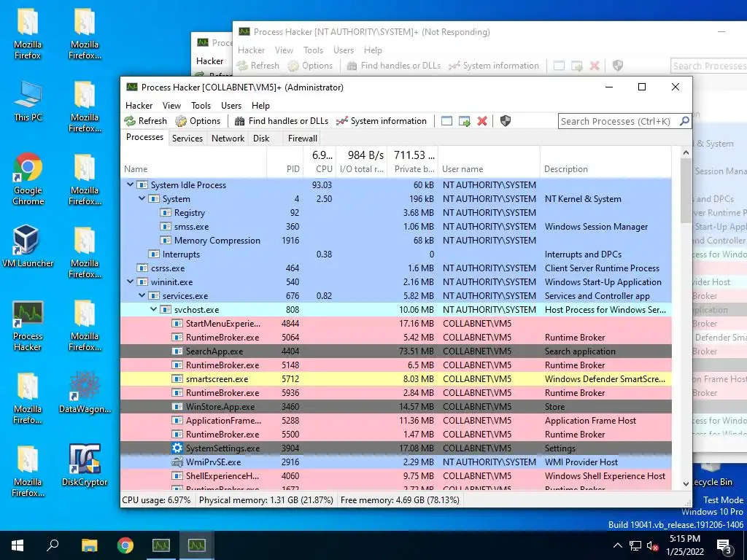
Task: Open the View menu
Action: pyautogui.click(x=171, y=105)
